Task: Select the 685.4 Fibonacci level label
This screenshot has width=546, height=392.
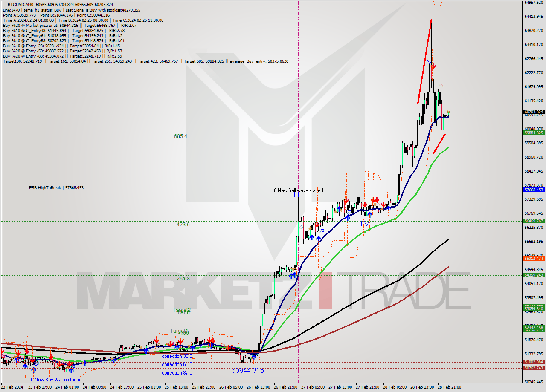Action: [x=180, y=136]
